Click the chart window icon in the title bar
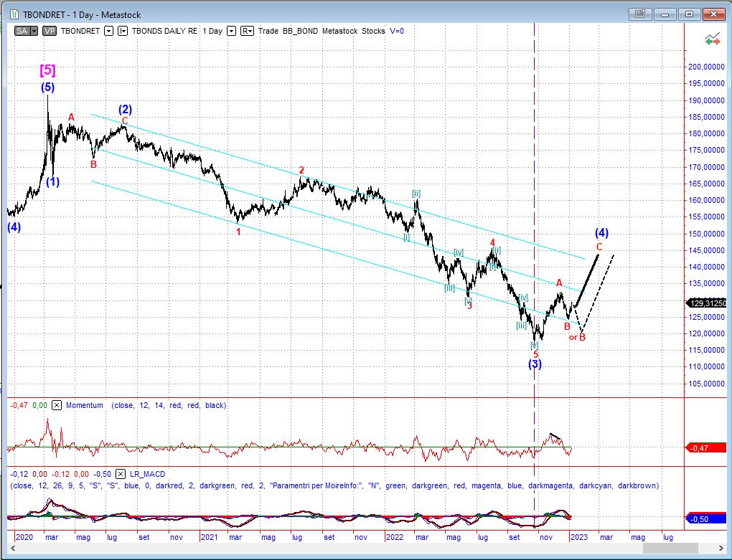Viewport: 732px width, 560px height. tap(14, 14)
